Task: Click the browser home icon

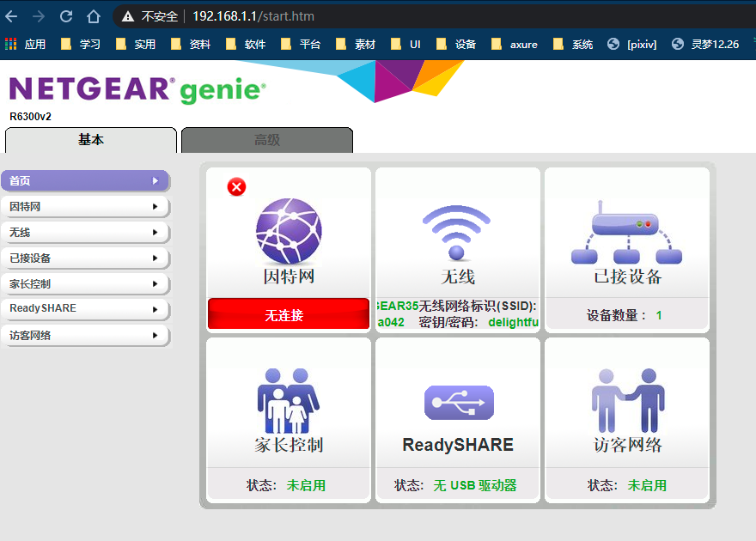Action: tap(94, 16)
